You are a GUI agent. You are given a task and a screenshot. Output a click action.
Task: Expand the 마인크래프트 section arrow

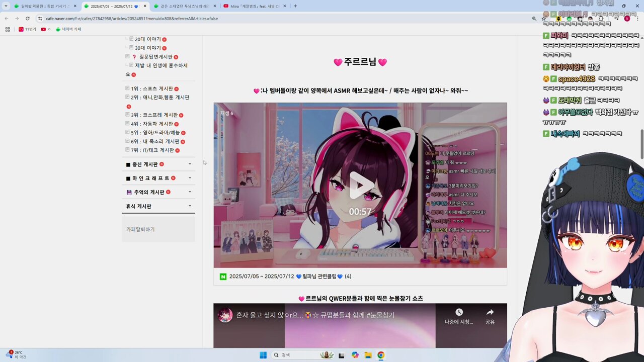[190, 178]
